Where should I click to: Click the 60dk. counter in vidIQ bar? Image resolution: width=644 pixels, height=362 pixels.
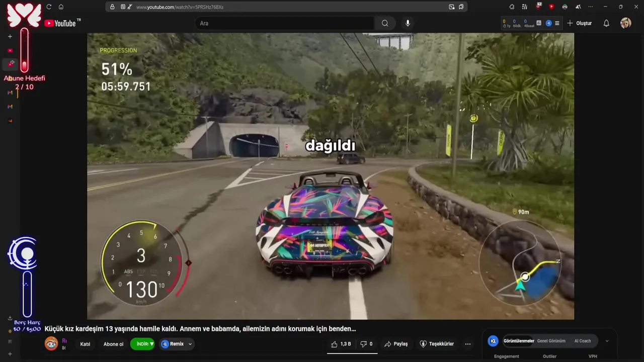[x=517, y=23]
